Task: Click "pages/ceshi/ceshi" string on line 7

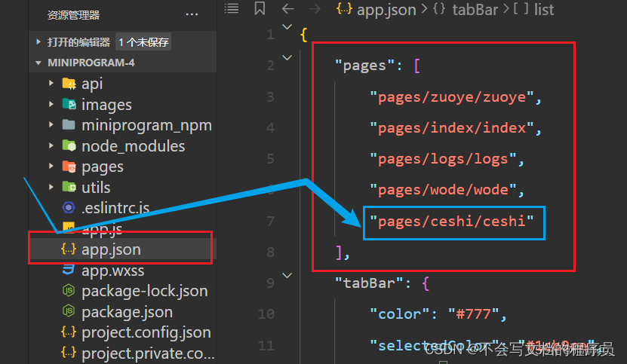Action: click(x=452, y=221)
